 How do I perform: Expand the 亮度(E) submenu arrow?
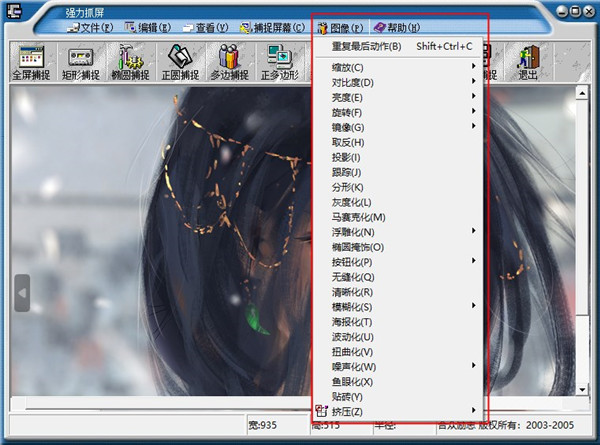pyautogui.click(x=473, y=96)
